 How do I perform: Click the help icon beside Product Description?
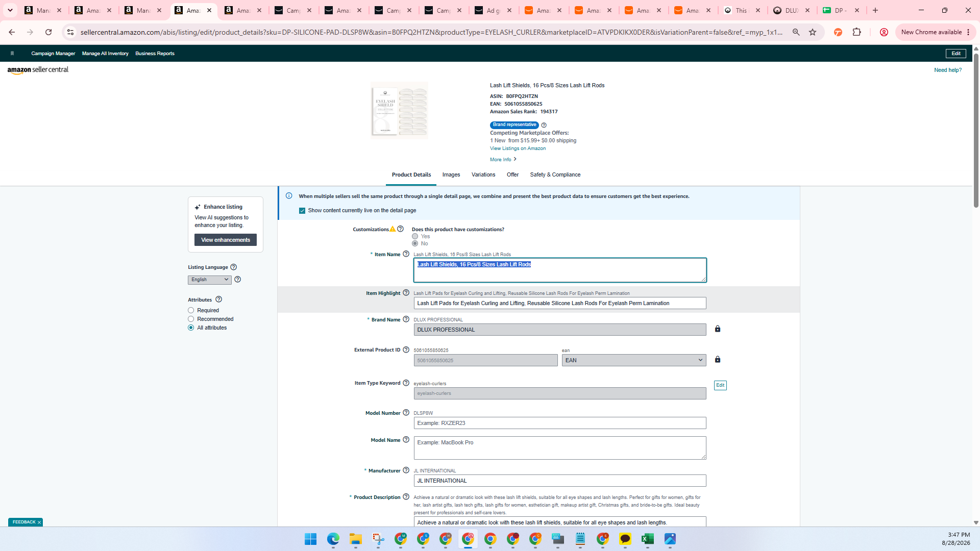pos(406,497)
